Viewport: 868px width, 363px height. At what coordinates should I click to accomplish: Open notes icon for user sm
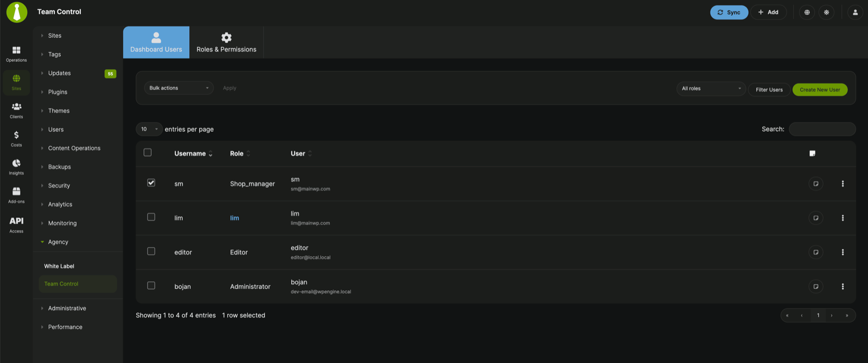click(816, 184)
